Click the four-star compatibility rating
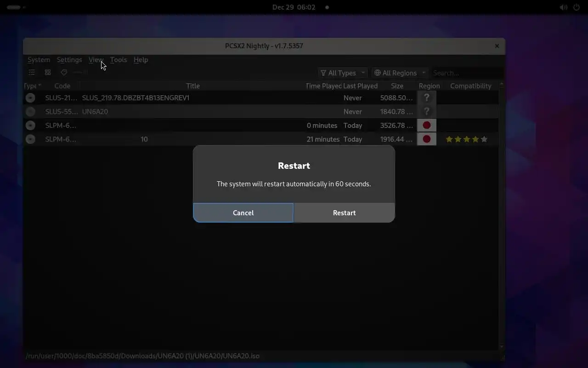Viewport: 588px width, 368px height. pyautogui.click(x=466, y=139)
